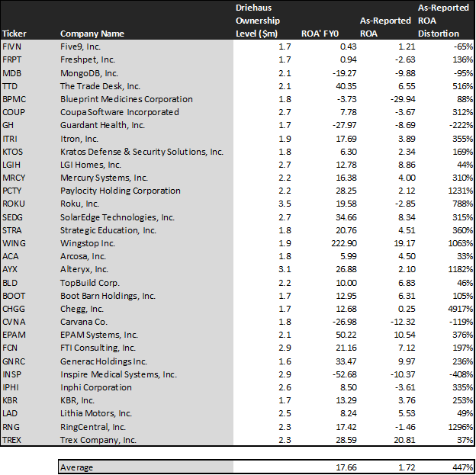
Task: Select Paylocity Holding Corporation cell
Action: tap(121, 191)
